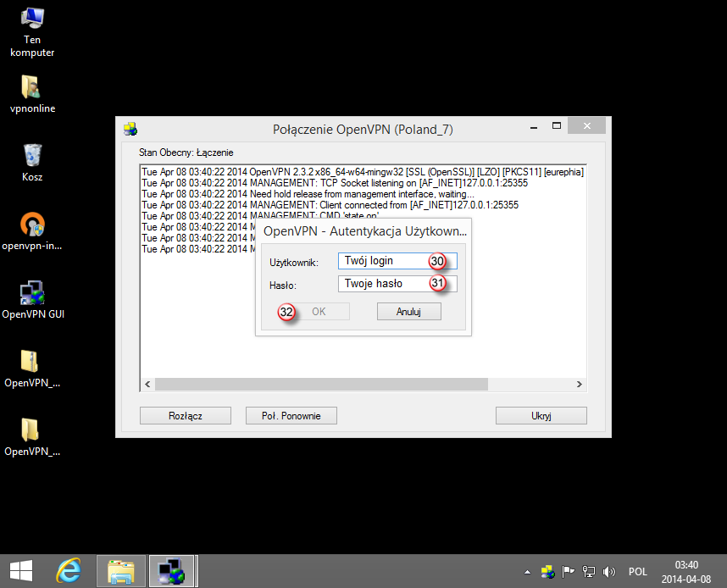727x588 pixels.
Task: Click the horizontal scrollbar thumb of the log
Action: coord(321,384)
